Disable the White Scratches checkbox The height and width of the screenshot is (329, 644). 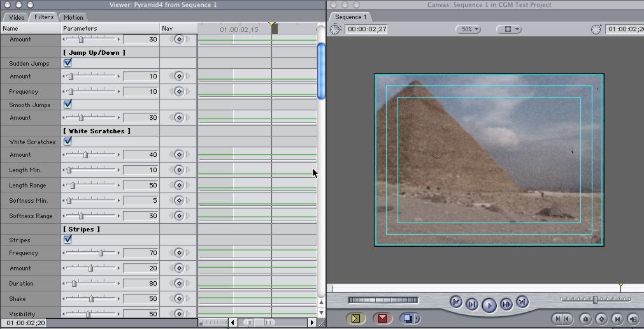click(x=68, y=142)
